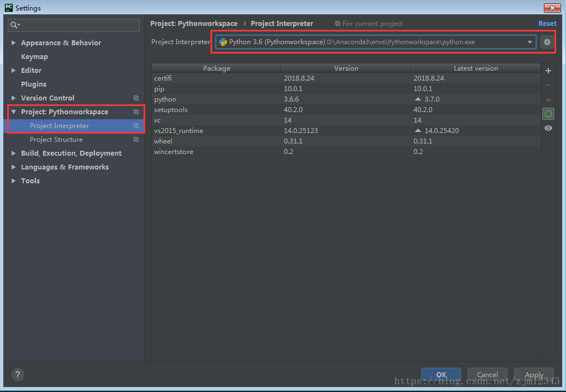
Task: Click the Cancel button
Action: (x=487, y=375)
